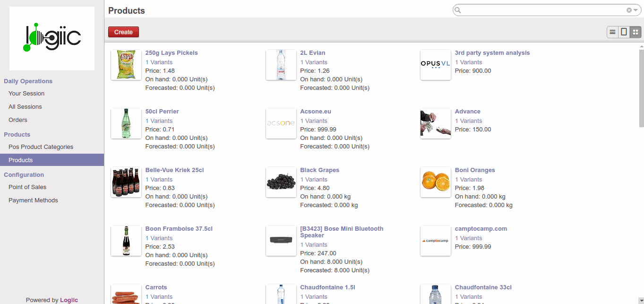Open Bose Mini Bluetooth Speaker title
Screen dimensions: 644x304
point(342,232)
